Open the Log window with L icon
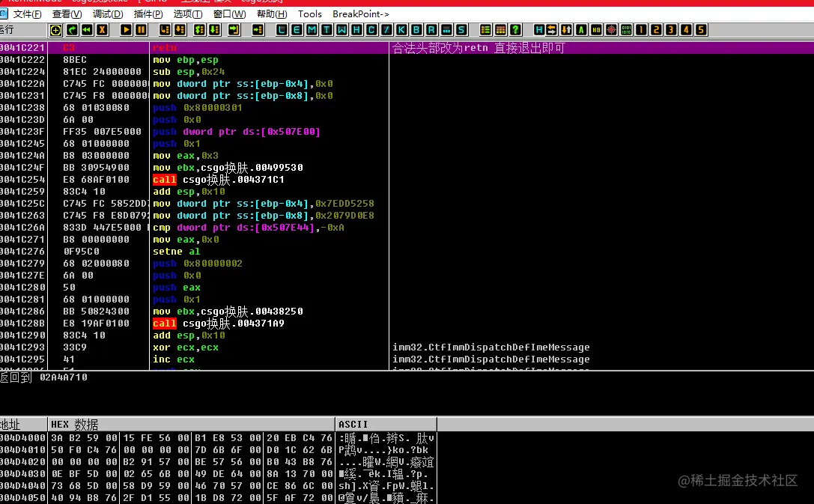 pyautogui.click(x=282, y=30)
